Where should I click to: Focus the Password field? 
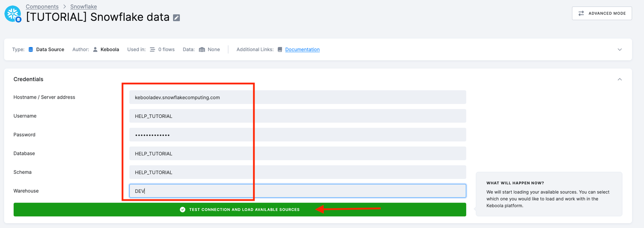point(298,135)
